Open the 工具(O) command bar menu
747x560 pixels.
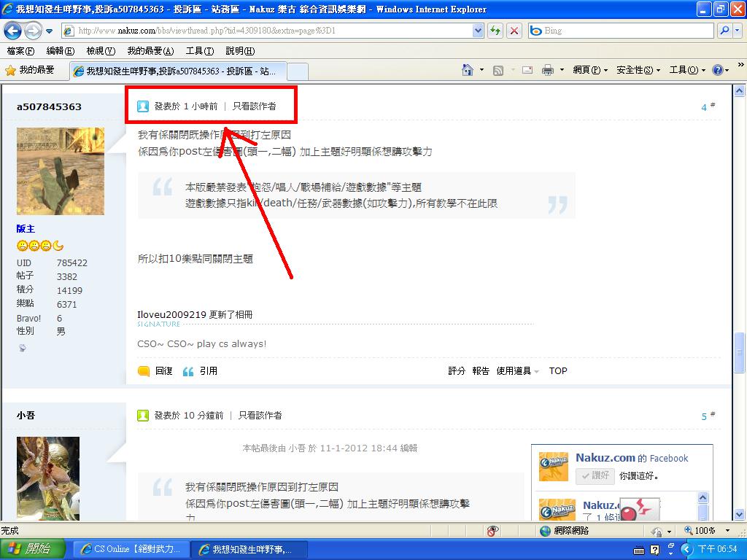tap(687, 71)
